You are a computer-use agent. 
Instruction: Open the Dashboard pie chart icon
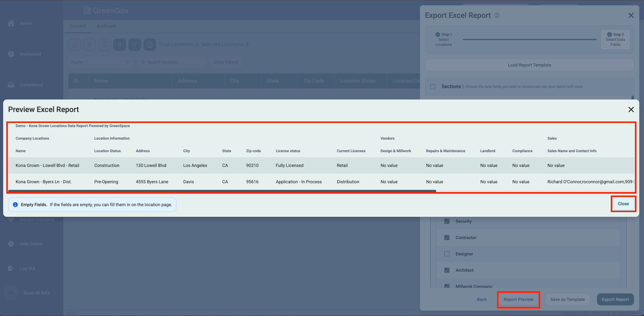pyautogui.click(x=11, y=54)
